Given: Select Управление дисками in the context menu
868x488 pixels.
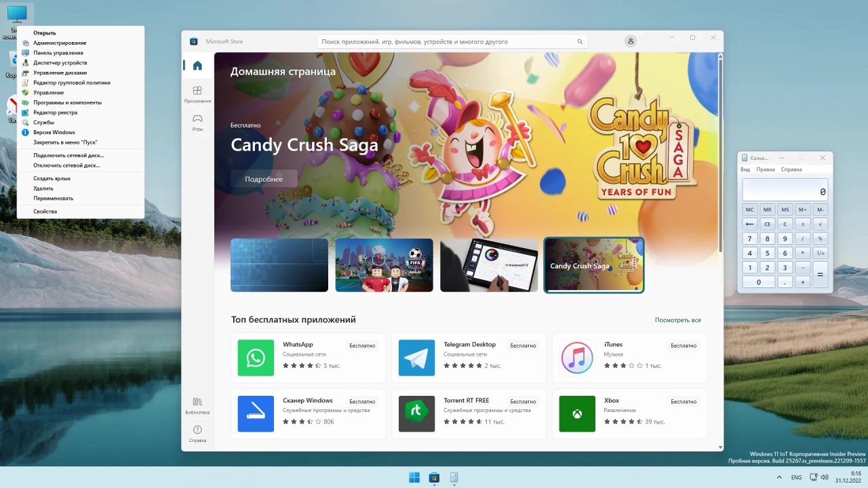Looking at the screenshot, I should [81, 73].
